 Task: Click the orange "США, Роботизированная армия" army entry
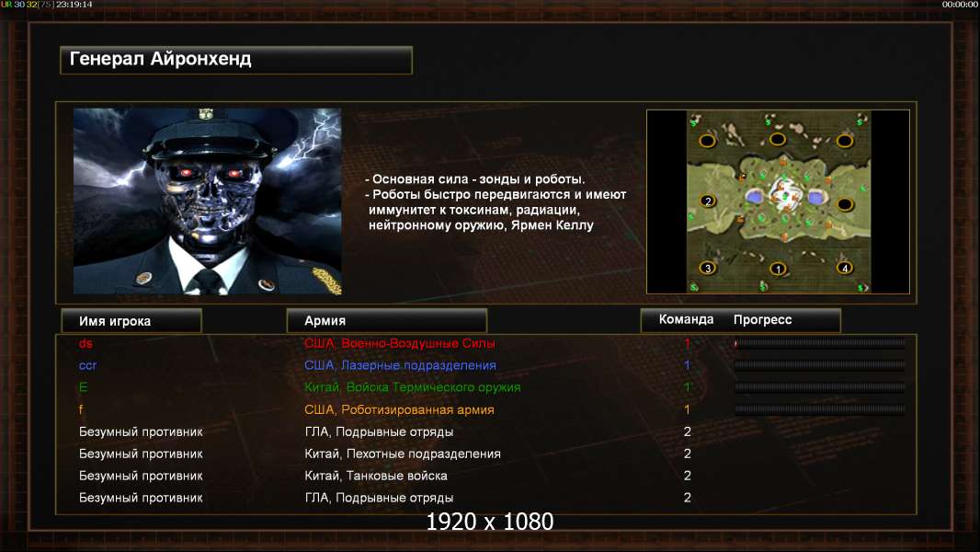399,409
